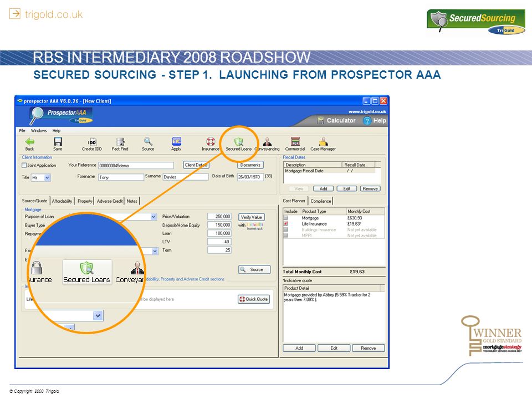Click Edit in Recall Dates panel
The image size is (532, 399).
click(347, 188)
